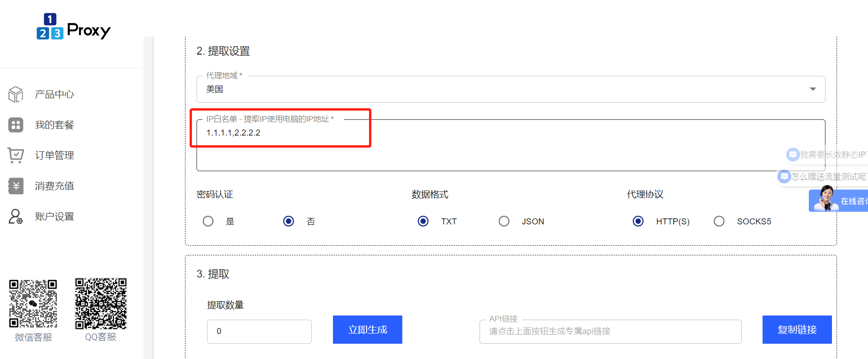The image size is (868, 359).
Task: Select the JSON data format option
Action: (x=504, y=222)
